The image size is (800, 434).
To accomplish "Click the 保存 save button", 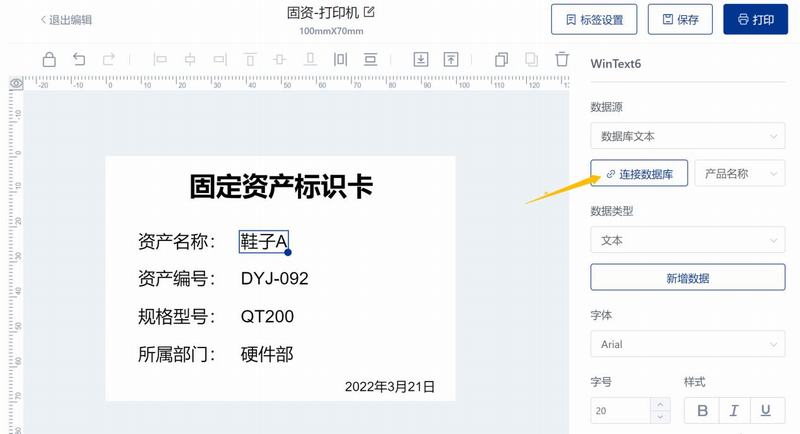I will tap(680, 19).
